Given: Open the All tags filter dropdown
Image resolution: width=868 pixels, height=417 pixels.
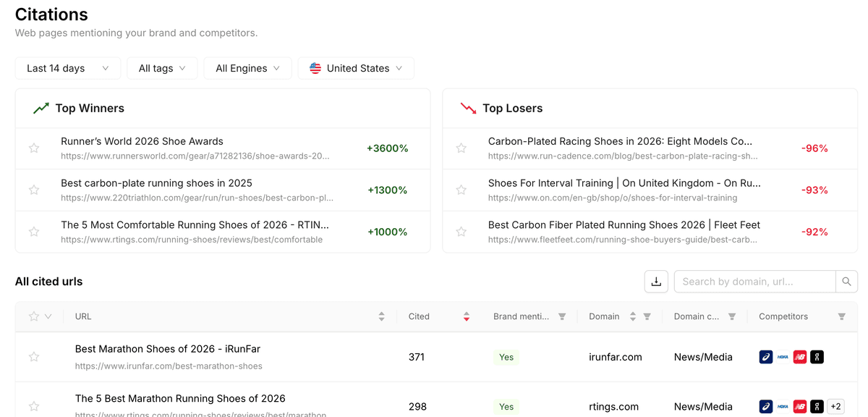Looking at the screenshot, I should pos(162,68).
